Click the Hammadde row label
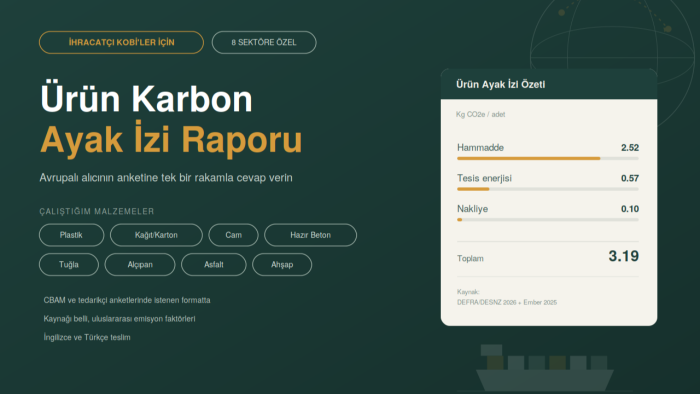The image size is (700, 394). pyautogui.click(x=480, y=148)
